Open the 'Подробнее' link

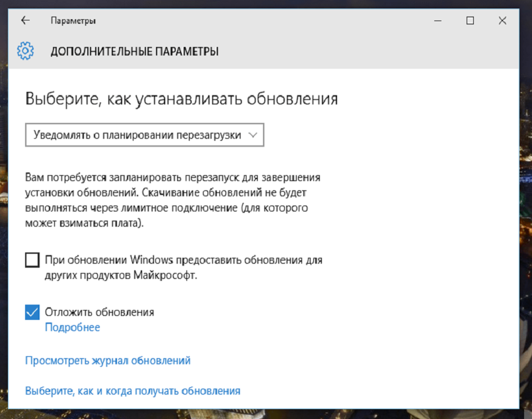point(72,327)
